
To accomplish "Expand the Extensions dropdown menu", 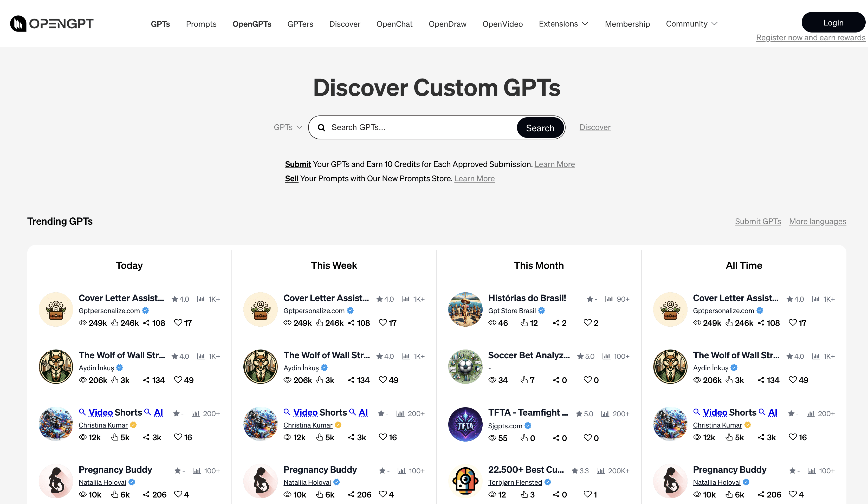I will (563, 24).
